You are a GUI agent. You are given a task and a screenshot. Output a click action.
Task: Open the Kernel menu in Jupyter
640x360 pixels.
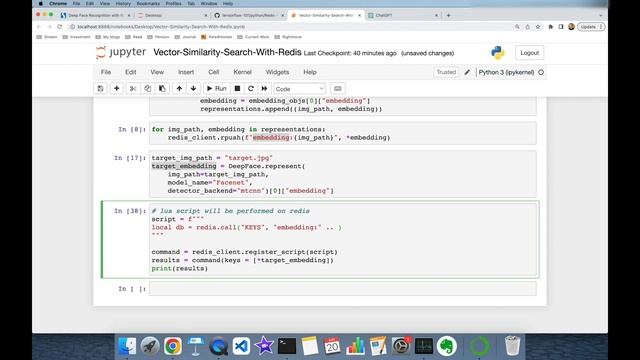click(242, 72)
